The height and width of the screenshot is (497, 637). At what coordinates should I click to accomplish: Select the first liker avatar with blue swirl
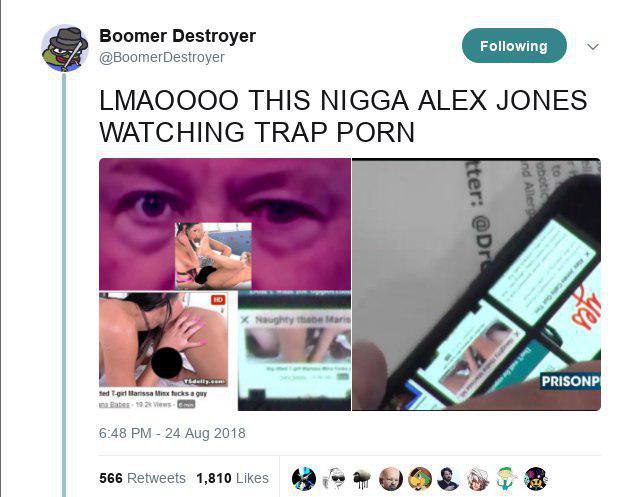point(304,478)
